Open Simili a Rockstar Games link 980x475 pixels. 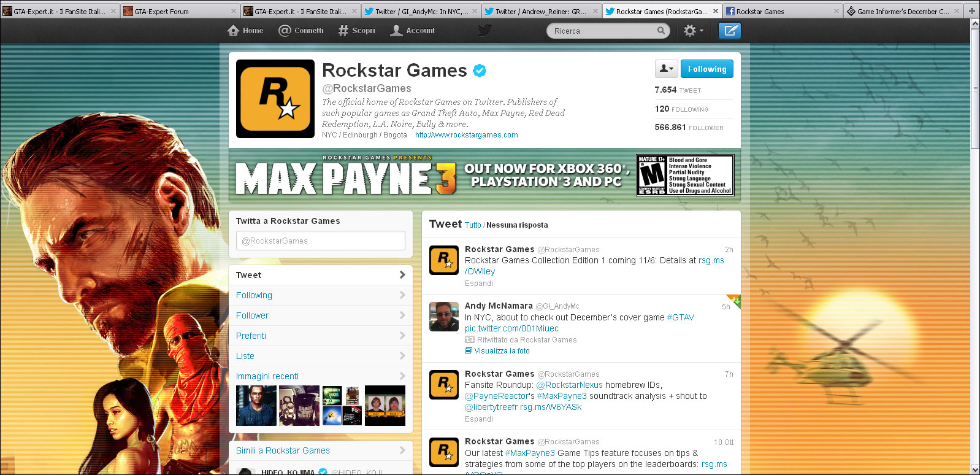[x=283, y=450]
